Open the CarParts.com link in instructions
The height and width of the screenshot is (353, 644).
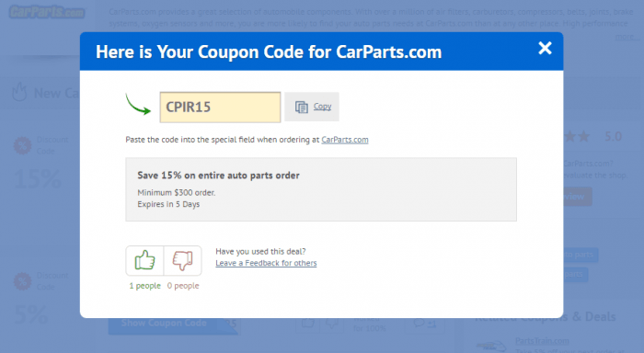coord(345,140)
